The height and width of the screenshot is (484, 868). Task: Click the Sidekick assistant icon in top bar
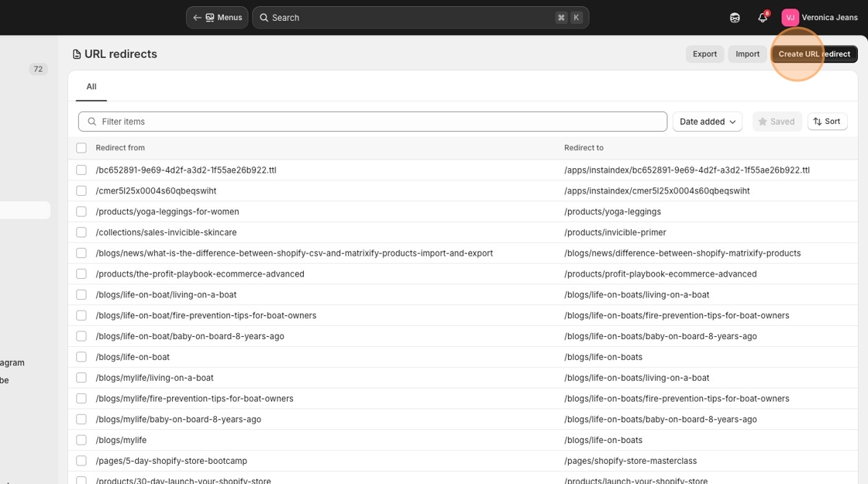click(x=735, y=18)
